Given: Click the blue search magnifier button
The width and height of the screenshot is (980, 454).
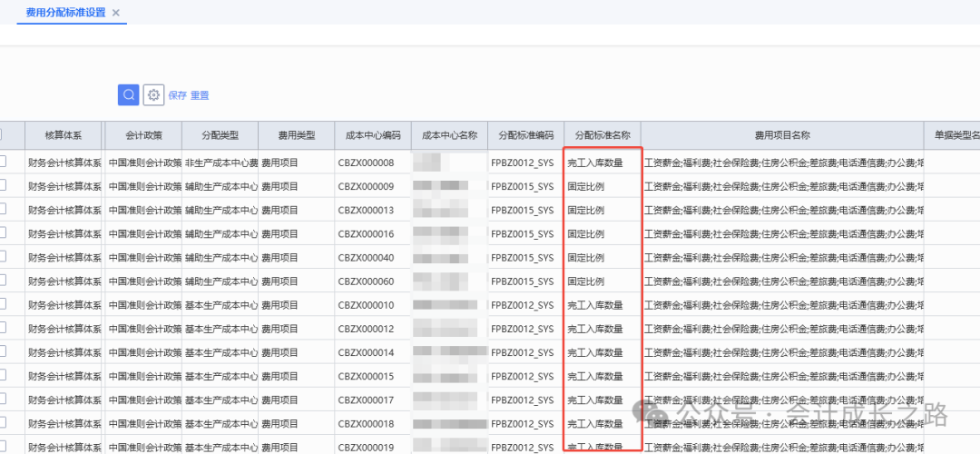Looking at the screenshot, I should [x=128, y=94].
